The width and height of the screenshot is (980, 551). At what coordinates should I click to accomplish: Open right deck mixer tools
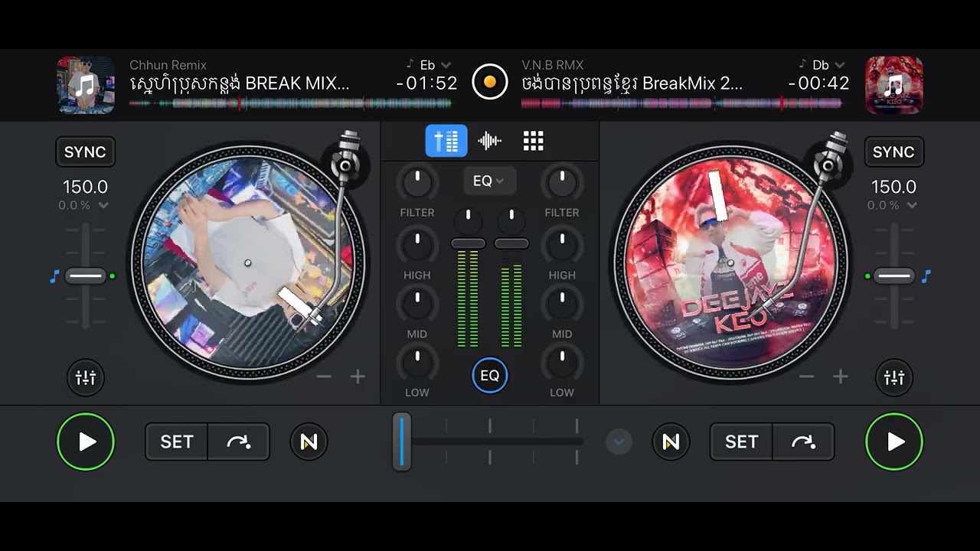pyautogui.click(x=894, y=377)
